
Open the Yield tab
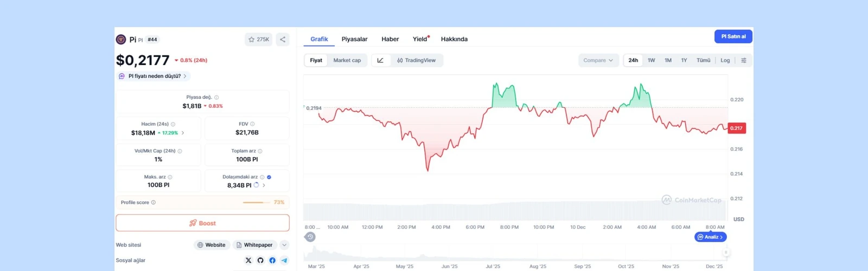click(420, 39)
